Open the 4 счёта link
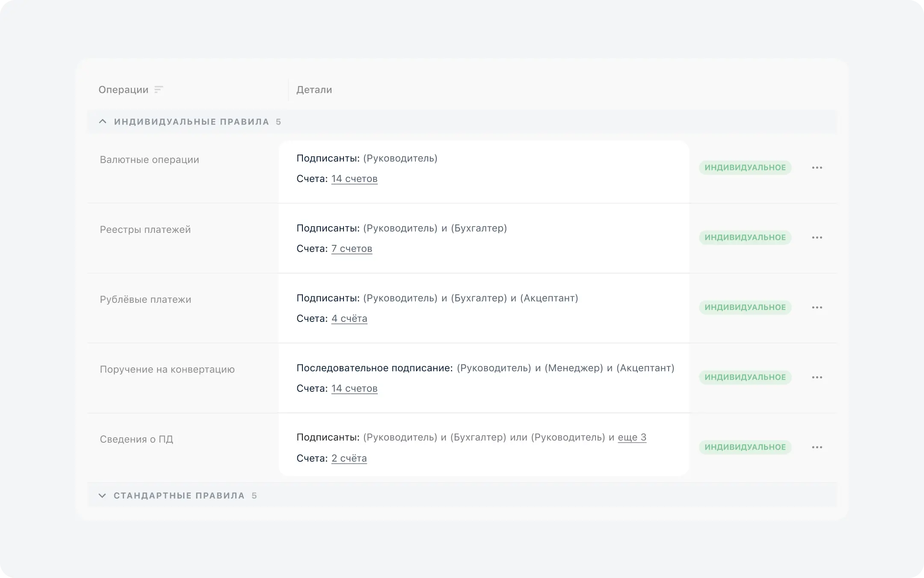This screenshot has height=578, width=924. click(349, 318)
